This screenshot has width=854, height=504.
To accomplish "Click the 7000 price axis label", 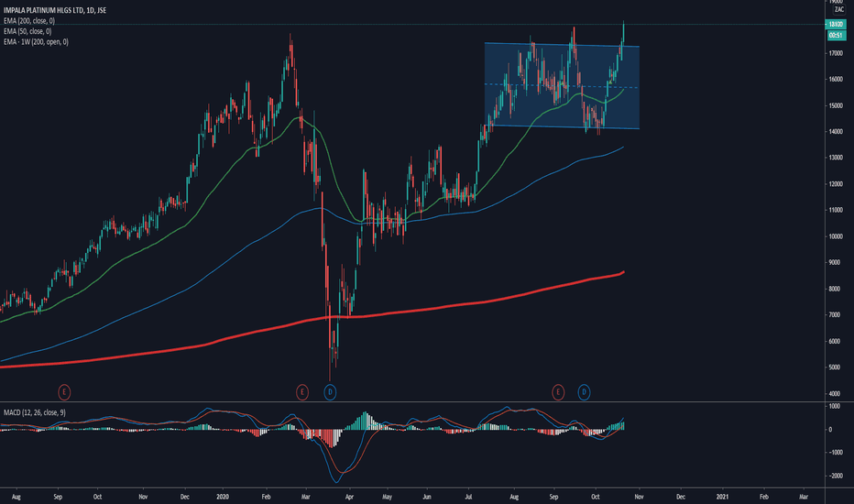I will pos(836,315).
